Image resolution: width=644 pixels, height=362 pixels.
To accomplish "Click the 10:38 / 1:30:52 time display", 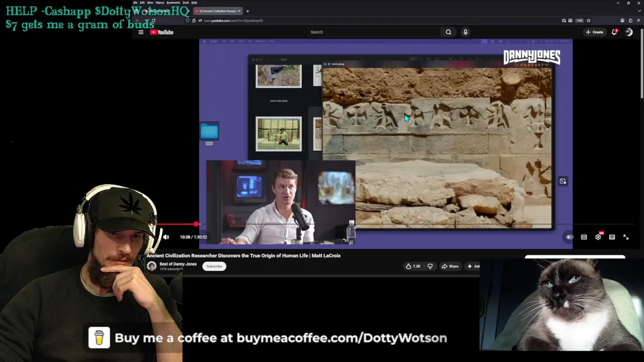I will (x=193, y=237).
